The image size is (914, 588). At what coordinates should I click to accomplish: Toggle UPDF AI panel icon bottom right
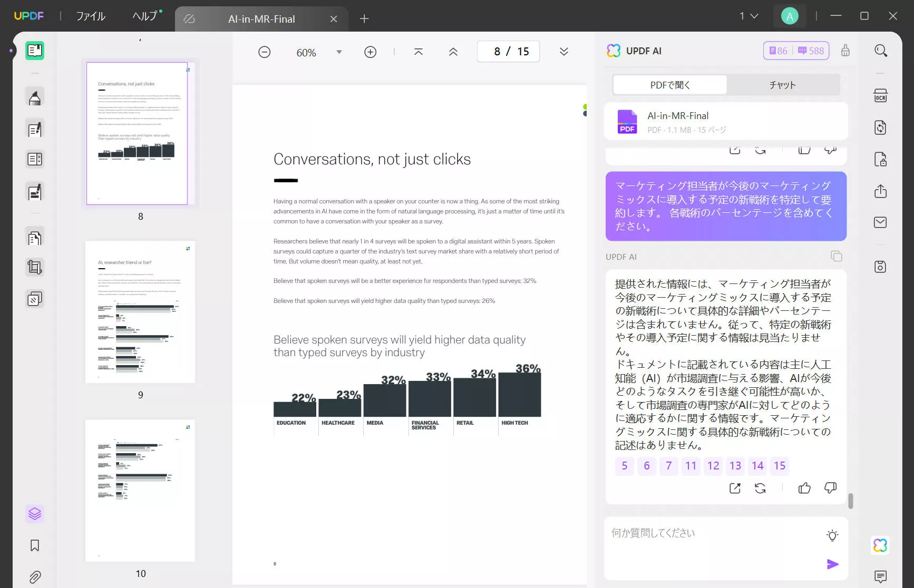(880, 545)
